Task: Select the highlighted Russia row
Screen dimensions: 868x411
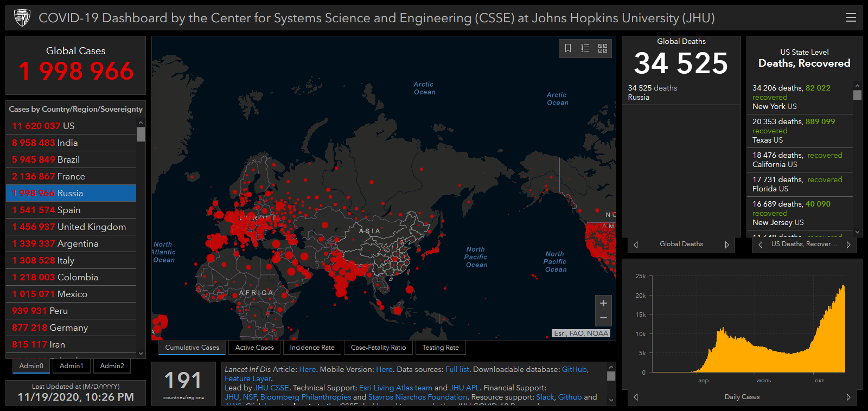Action: pyautogui.click(x=71, y=193)
